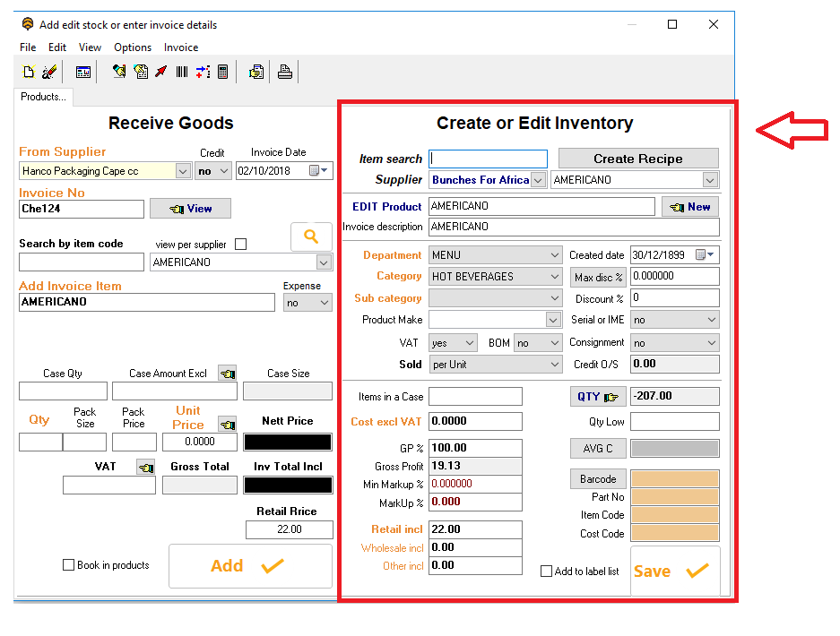Toggle the view per supplier checkbox
Screen dimensions: 840x636
point(241,245)
